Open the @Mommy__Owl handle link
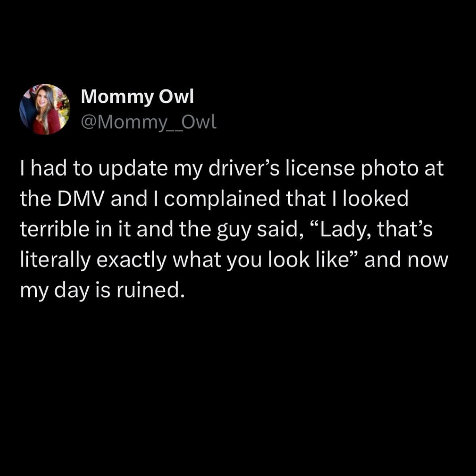The image size is (476, 476). click(x=149, y=122)
